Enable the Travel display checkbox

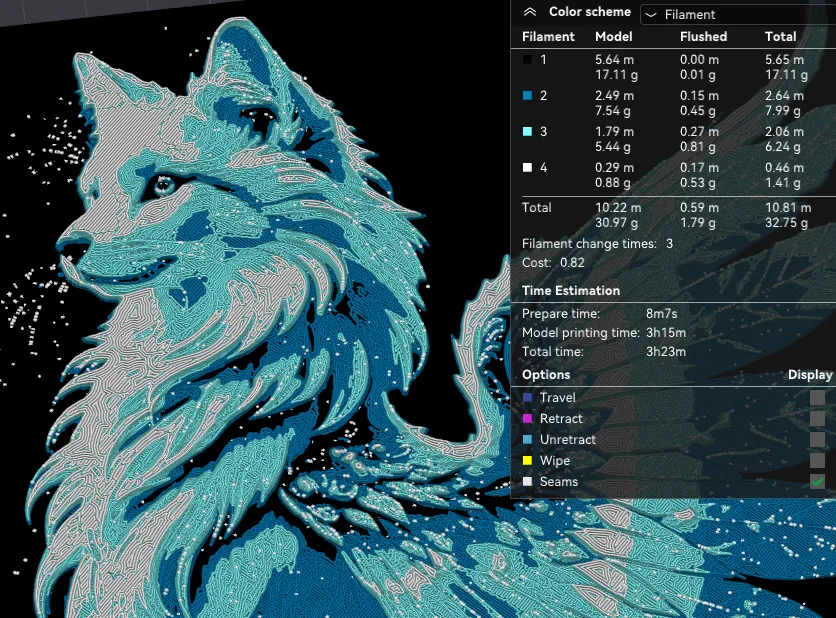pos(817,397)
